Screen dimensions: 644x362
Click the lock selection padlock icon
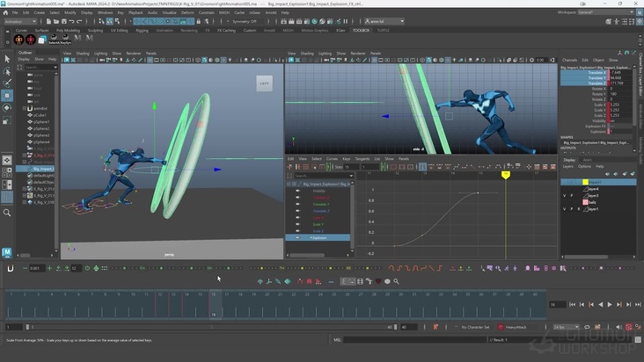click(x=199, y=21)
